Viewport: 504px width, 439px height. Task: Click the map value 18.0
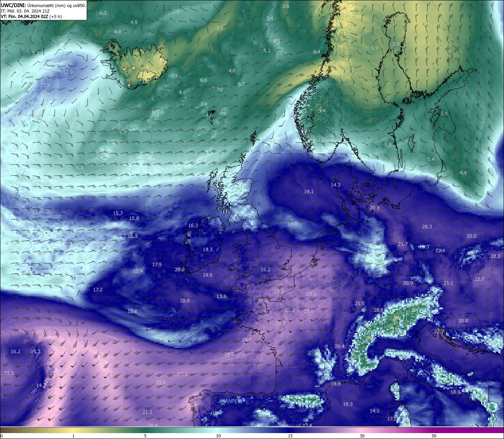455,392
